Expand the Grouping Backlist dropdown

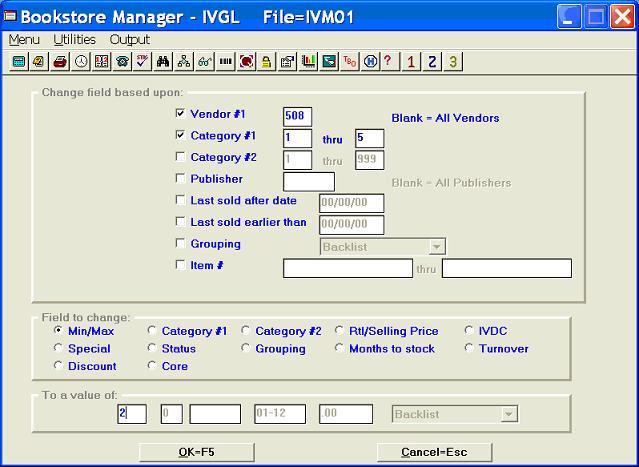click(x=435, y=246)
